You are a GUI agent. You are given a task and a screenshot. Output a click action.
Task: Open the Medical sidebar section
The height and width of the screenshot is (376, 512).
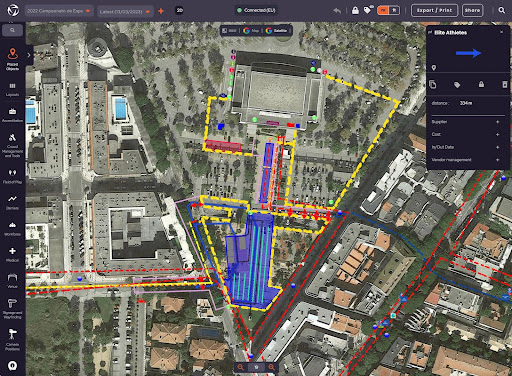pos(12,255)
